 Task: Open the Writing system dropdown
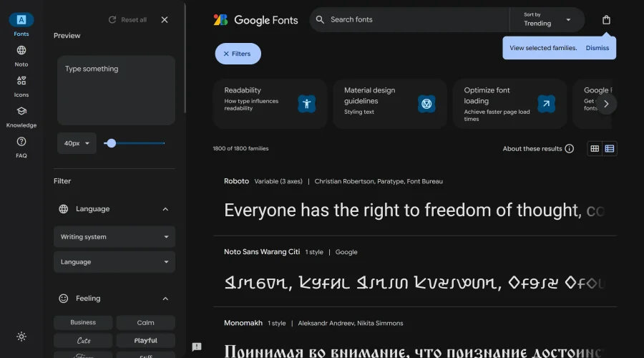[114, 237]
